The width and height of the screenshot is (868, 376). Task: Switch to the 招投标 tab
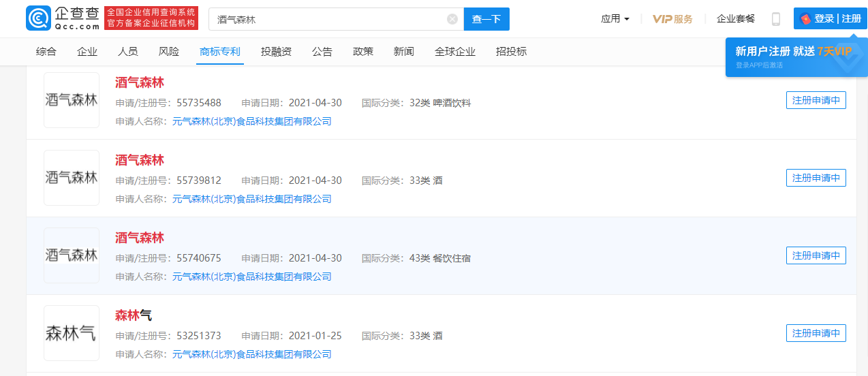click(511, 52)
